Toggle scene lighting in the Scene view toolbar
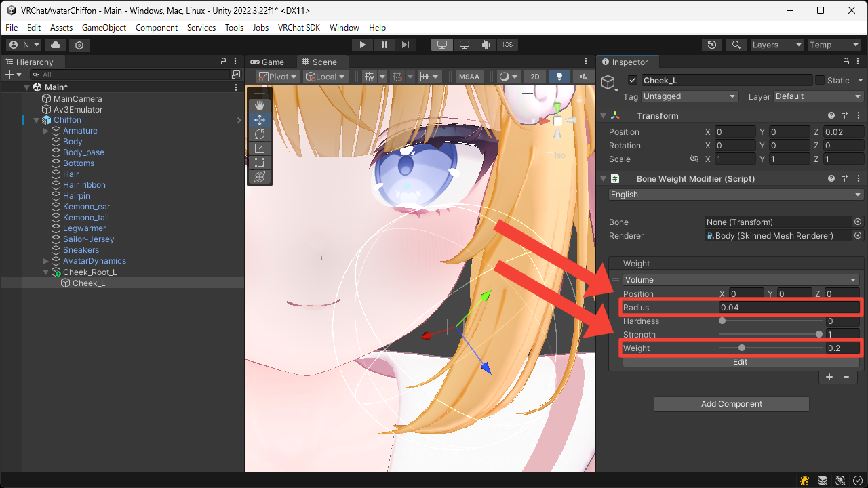 558,76
